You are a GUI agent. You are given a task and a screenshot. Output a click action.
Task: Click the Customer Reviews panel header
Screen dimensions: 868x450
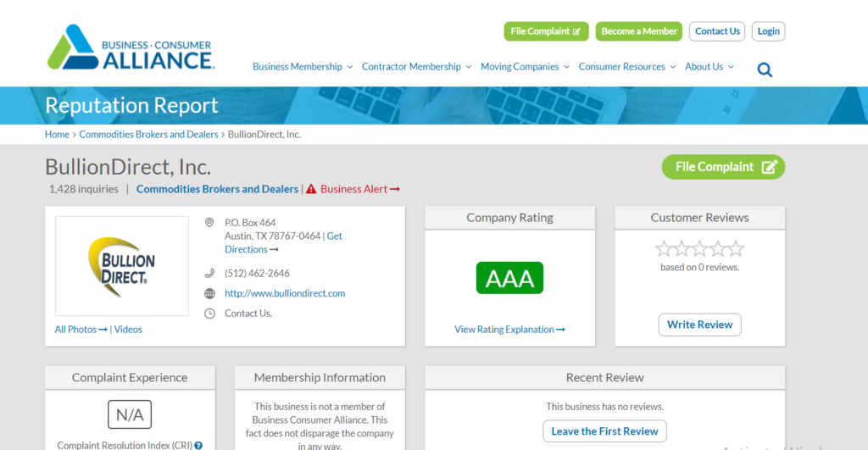pos(699,218)
